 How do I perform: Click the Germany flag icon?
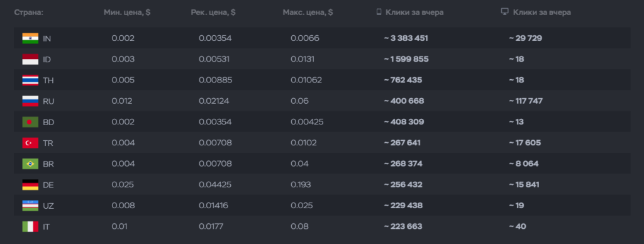coord(30,185)
